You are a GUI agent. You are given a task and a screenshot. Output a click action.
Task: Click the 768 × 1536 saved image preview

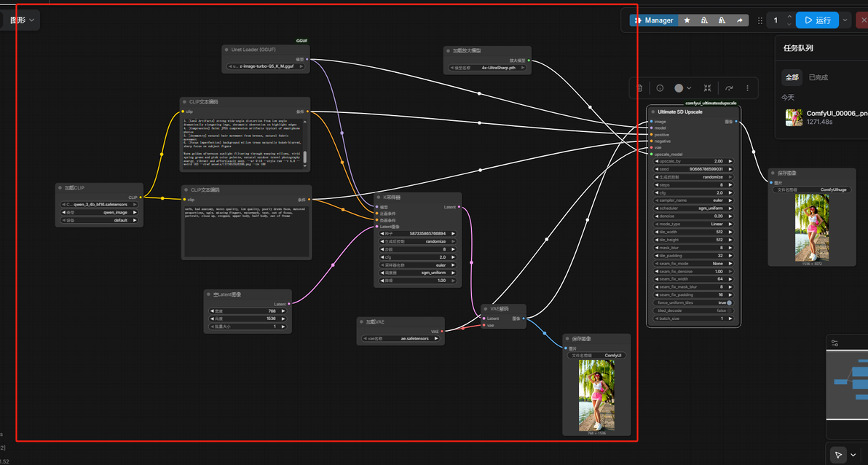[x=597, y=395]
